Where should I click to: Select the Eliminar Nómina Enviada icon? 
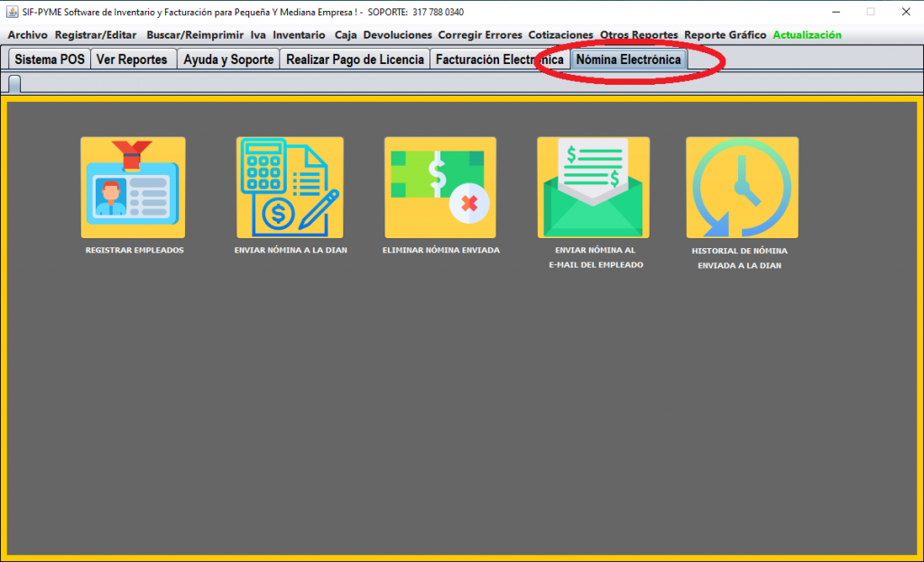point(440,188)
